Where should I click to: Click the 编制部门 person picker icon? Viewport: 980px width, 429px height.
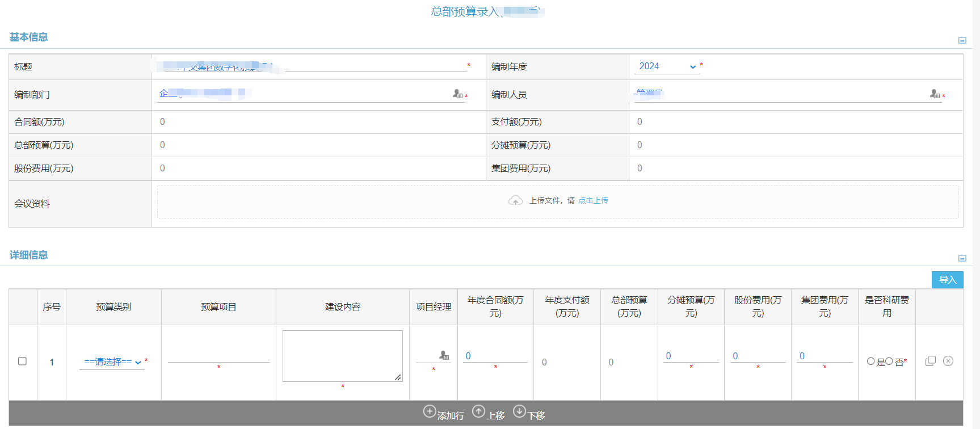[457, 94]
